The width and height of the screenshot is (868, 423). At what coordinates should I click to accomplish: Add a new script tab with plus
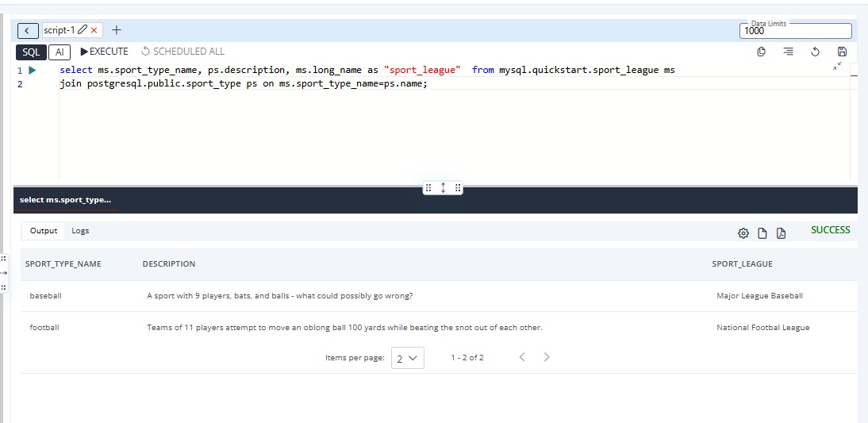pos(117,30)
